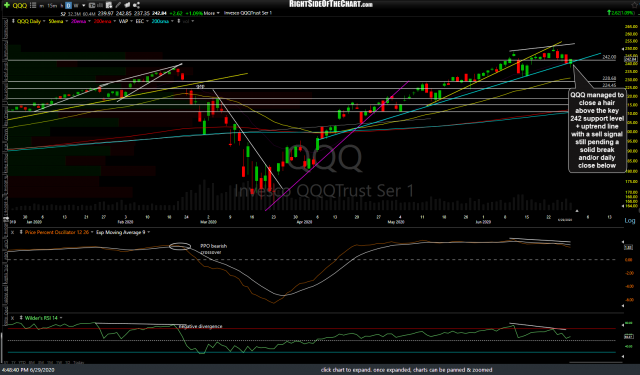
Task: Click the pencil drawing tool icon
Action: pyautogui.click(x=118, y=5)
